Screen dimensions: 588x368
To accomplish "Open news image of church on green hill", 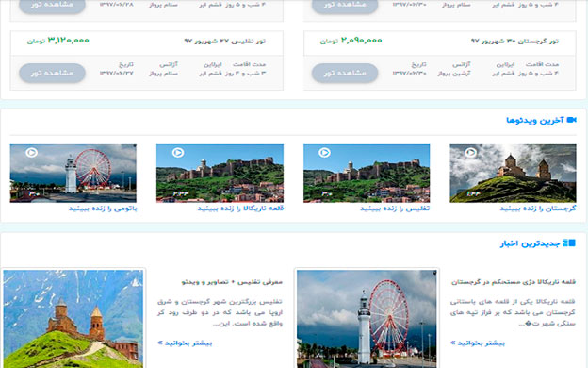I will pyautogui.click(x=73, y=319).
